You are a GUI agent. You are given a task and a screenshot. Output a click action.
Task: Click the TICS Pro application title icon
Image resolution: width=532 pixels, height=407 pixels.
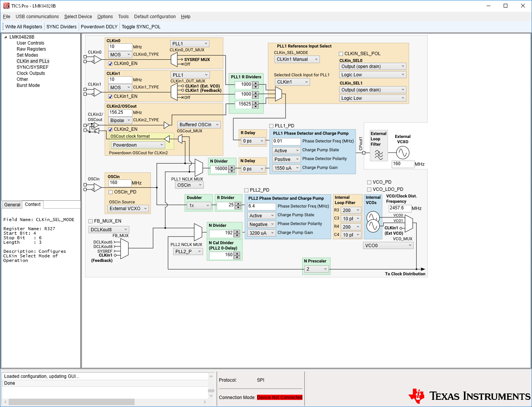6,6
